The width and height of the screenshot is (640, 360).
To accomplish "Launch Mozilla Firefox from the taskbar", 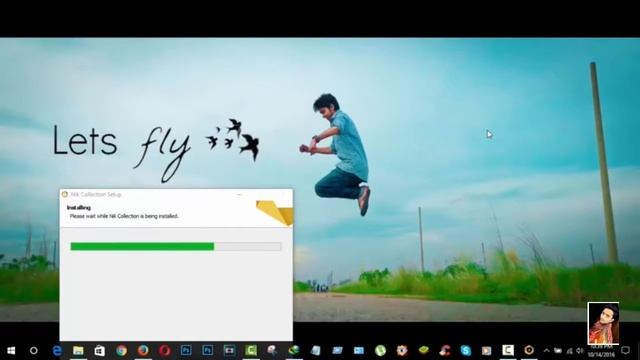I will point(143,351).
